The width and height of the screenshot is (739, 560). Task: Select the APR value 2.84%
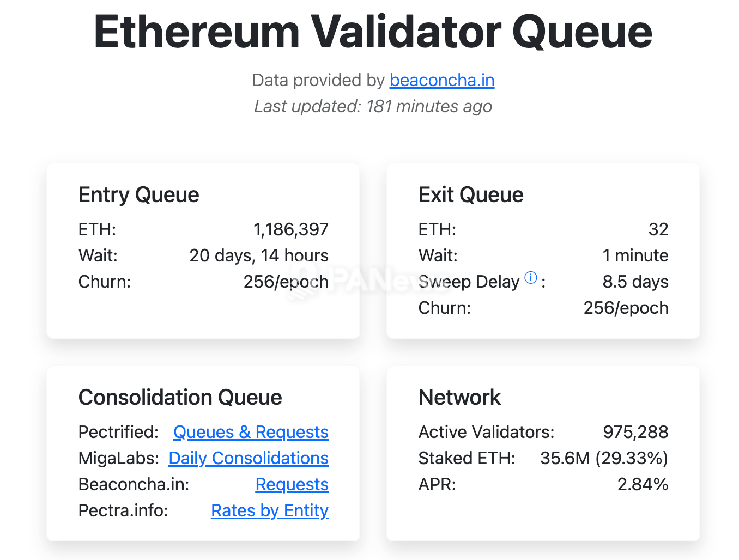coord(643,484)
